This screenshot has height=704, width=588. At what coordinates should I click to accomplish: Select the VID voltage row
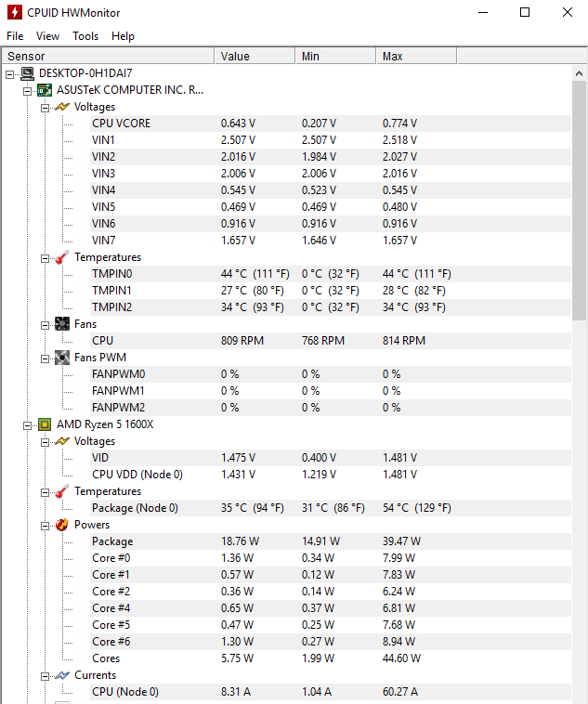click(x=331, y=458)
